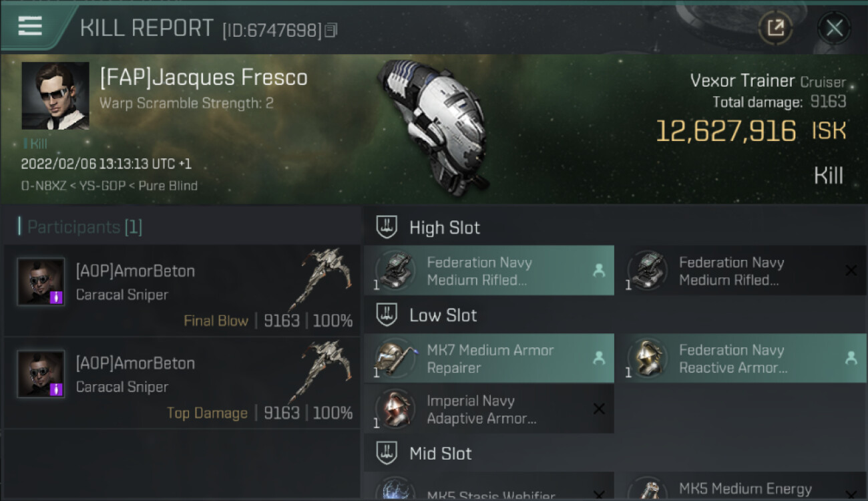Click the 0-N8XZ system location link
868x501 pixels.
coord(43,186)
